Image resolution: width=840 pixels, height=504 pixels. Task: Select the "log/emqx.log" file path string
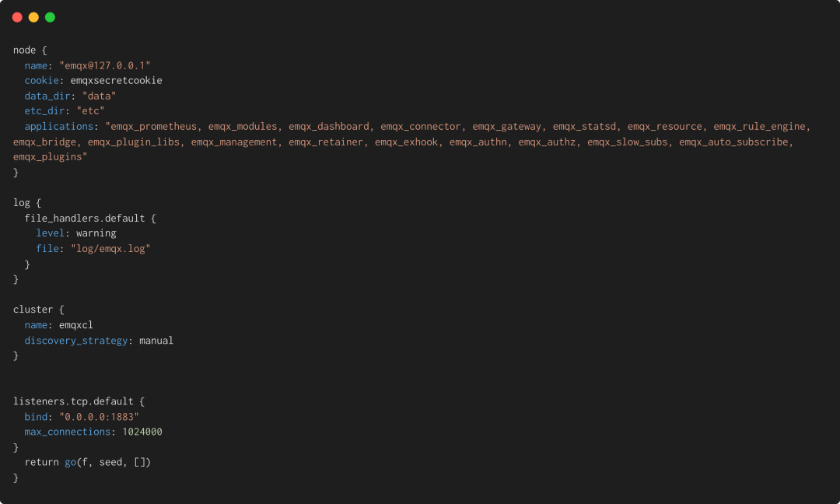pos(110,249)
